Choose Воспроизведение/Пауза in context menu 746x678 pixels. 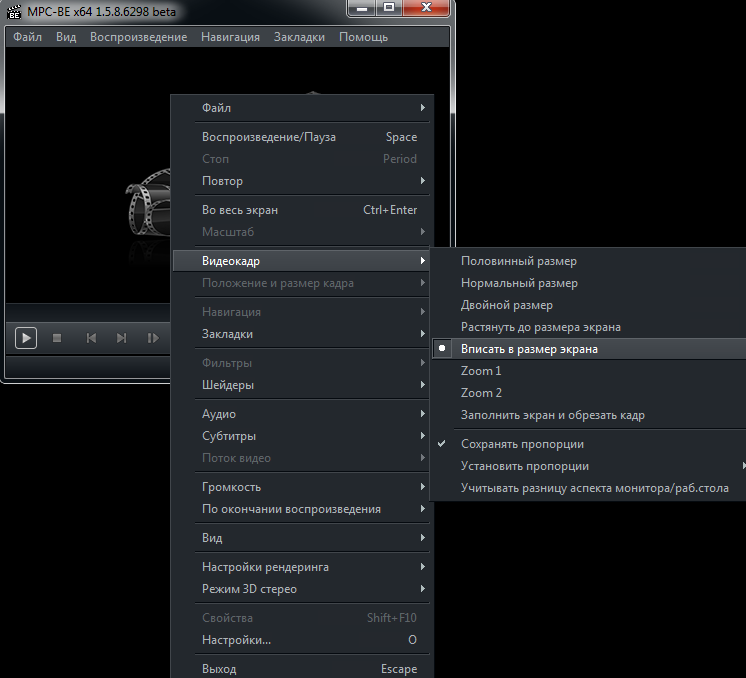click(x=301, y=137)
